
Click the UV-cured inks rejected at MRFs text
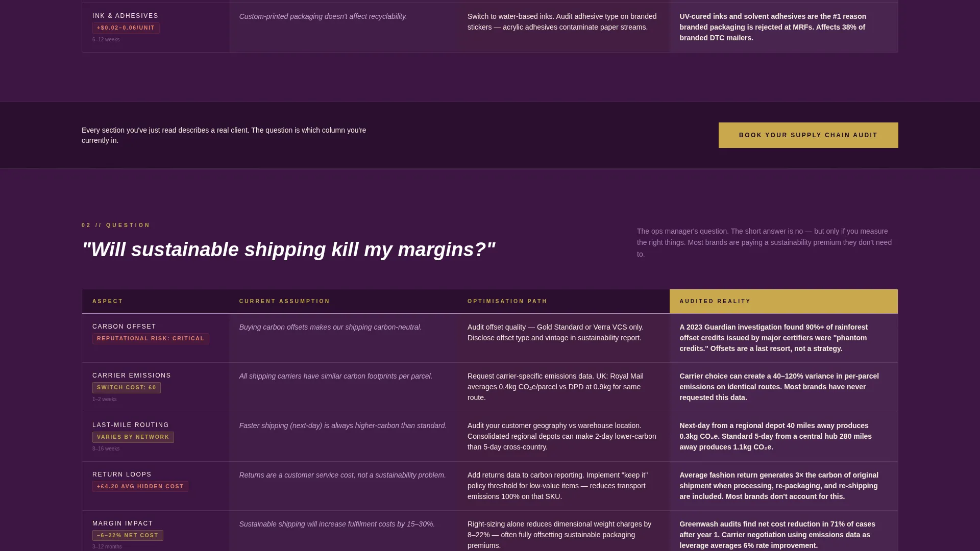coord(773,27)
